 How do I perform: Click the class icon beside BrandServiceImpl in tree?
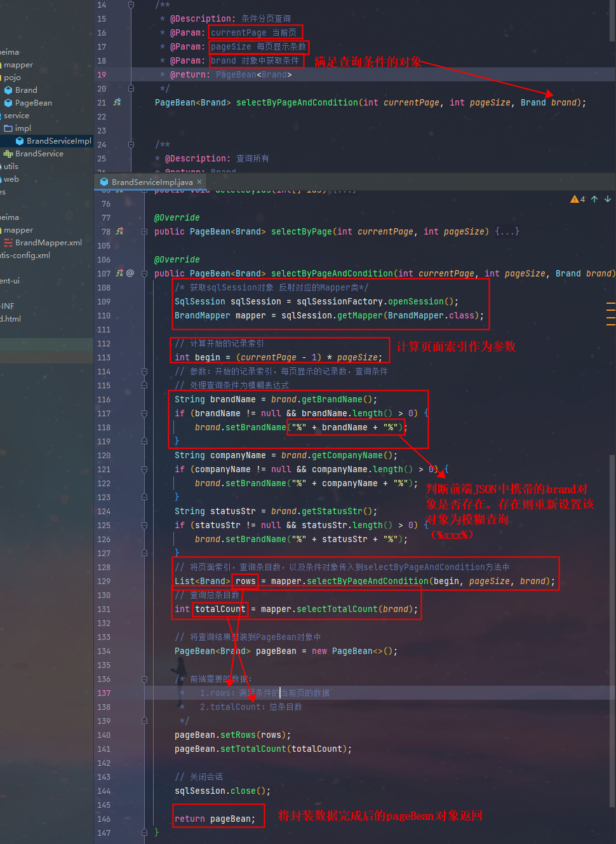tap(20, 140)
